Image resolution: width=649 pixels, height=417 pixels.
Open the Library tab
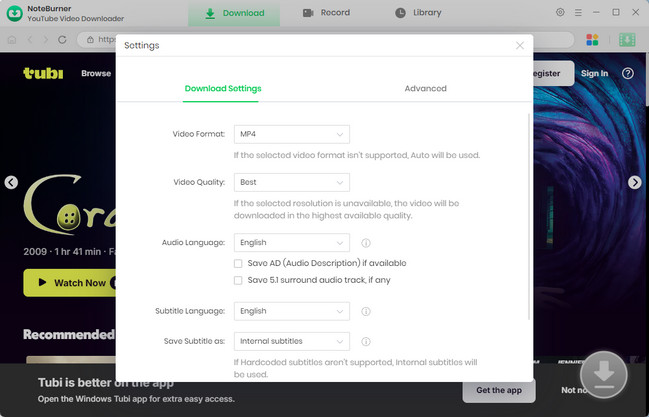[x=417, y=13]
